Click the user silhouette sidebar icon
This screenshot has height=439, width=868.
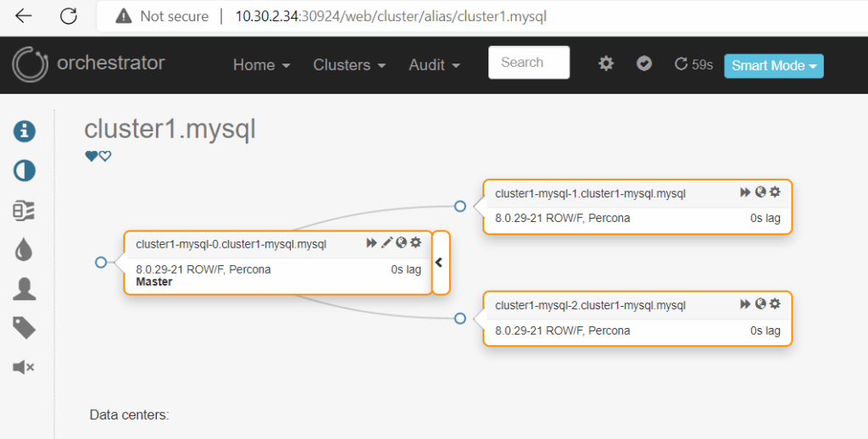(x=25, y=289)
